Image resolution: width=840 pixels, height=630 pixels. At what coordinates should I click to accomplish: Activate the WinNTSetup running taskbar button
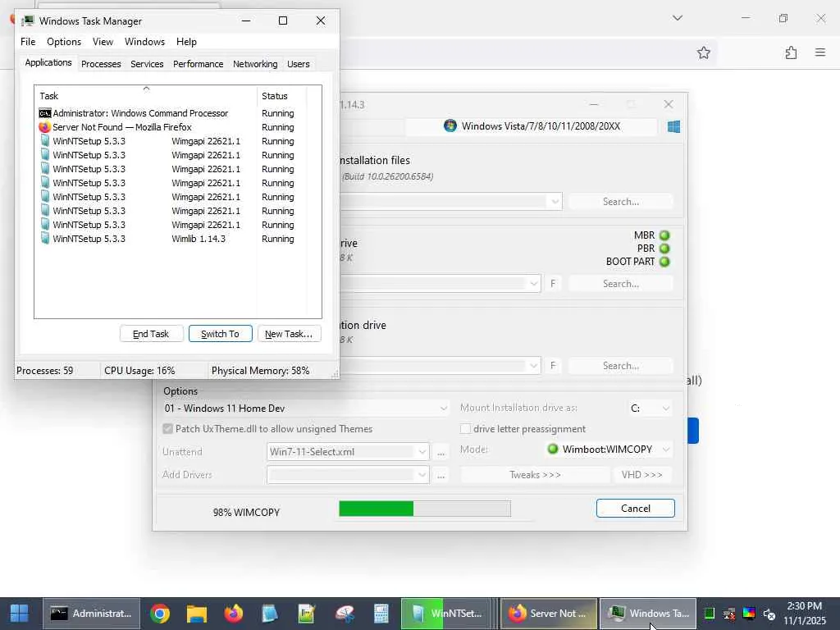click(x=445, y=614)
